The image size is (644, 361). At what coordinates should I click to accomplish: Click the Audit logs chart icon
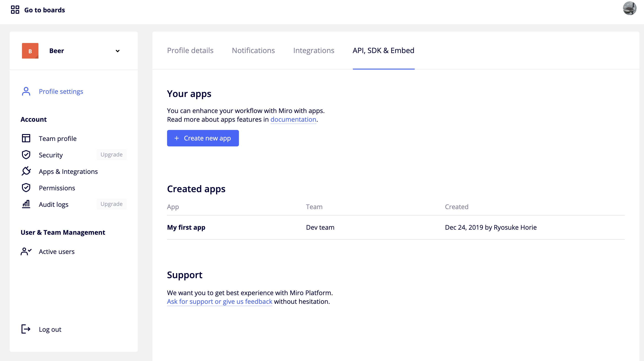coord(26,204)
